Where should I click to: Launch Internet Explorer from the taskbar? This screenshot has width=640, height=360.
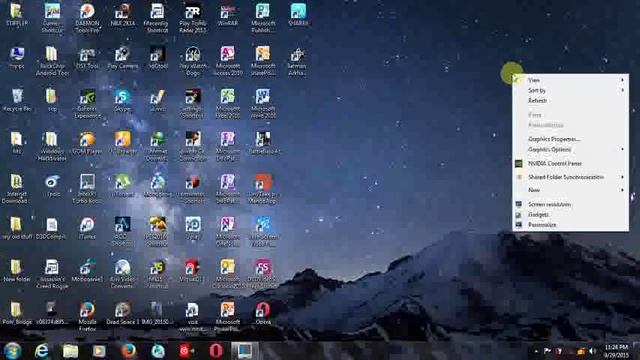pyautogui.click(x=41, y=351)
